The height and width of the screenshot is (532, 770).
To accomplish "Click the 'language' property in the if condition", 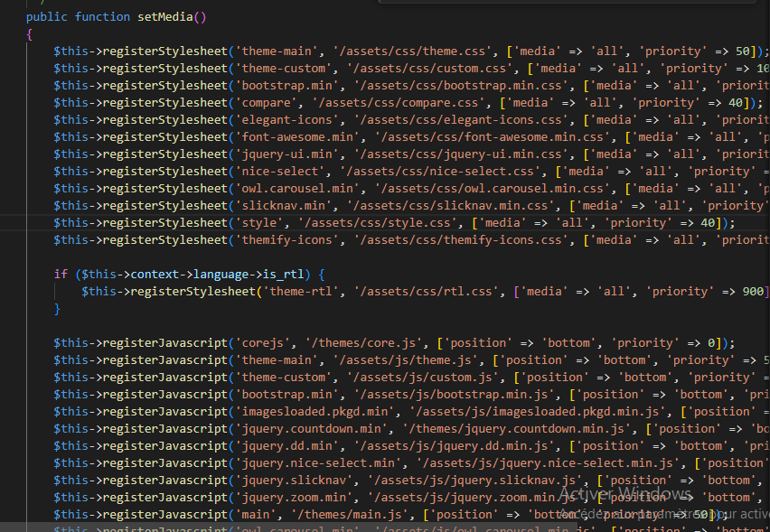I will [x=221, y=275].
